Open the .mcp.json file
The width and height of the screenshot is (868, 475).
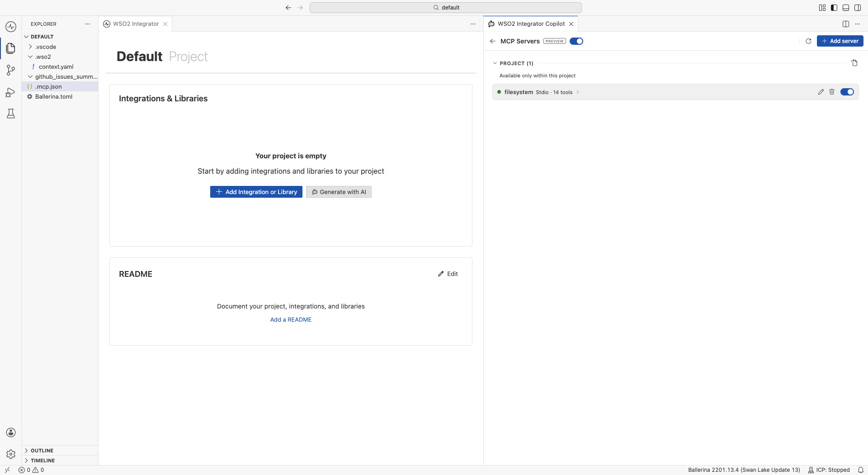click(60, 86)
